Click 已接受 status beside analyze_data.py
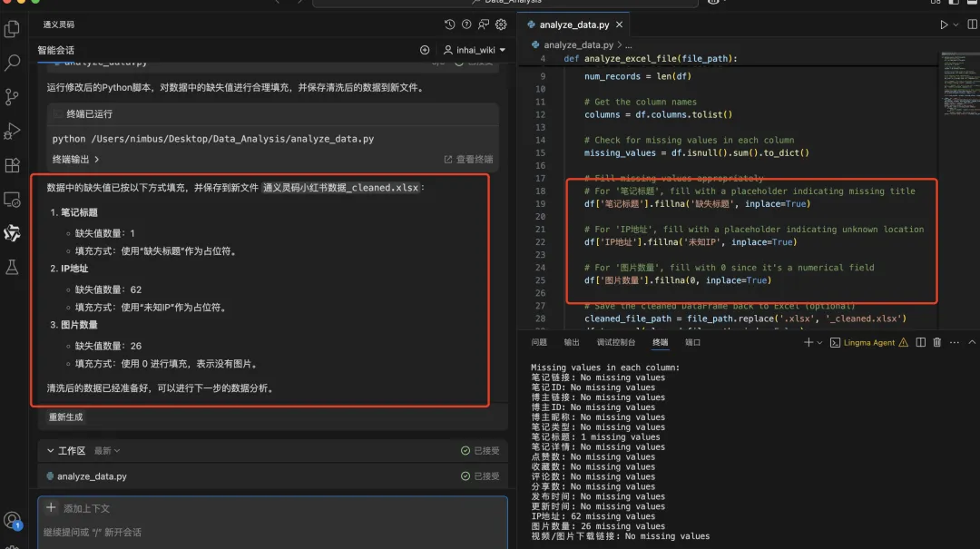Viewport: 980px width, 549px height. (x=480, y=476)
